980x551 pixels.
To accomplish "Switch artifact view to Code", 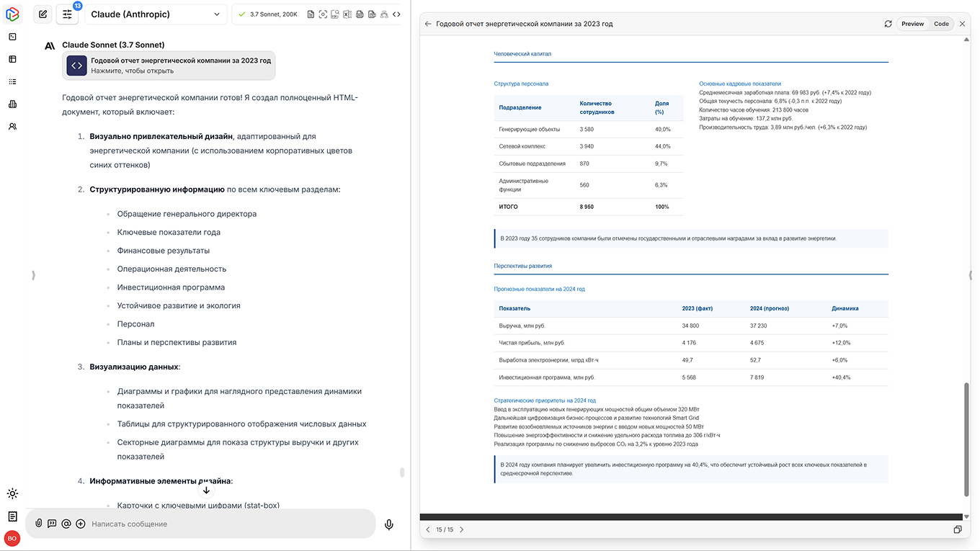I will click(941, 24).
